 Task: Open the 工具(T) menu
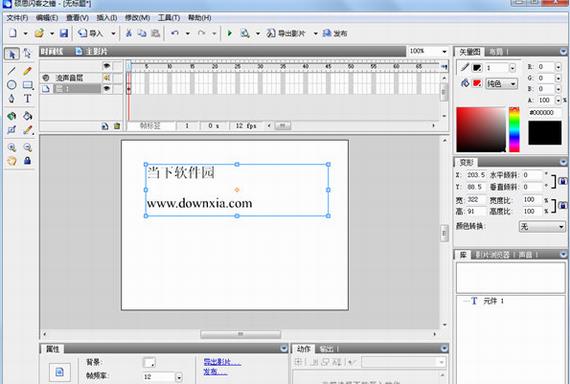169,18
